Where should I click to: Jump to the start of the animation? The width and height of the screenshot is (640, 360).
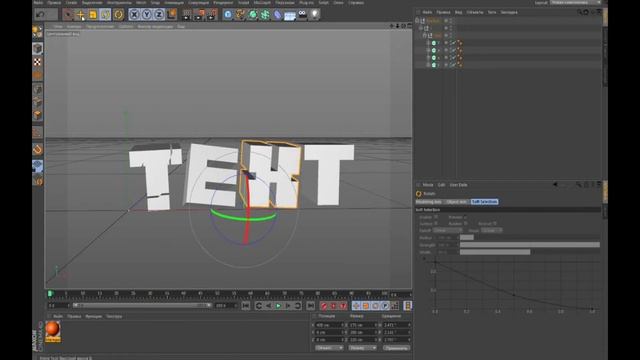tap(246, 306)
